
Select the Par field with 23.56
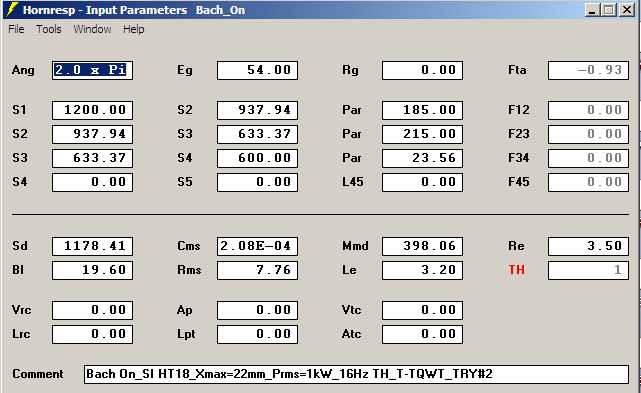422,158
